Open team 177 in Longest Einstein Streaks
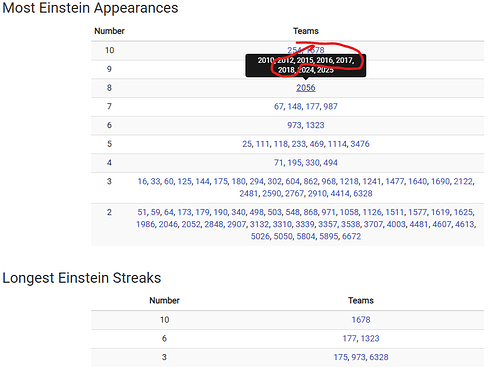The height and width of the screenshot is (374, 489). click(349, 338)
